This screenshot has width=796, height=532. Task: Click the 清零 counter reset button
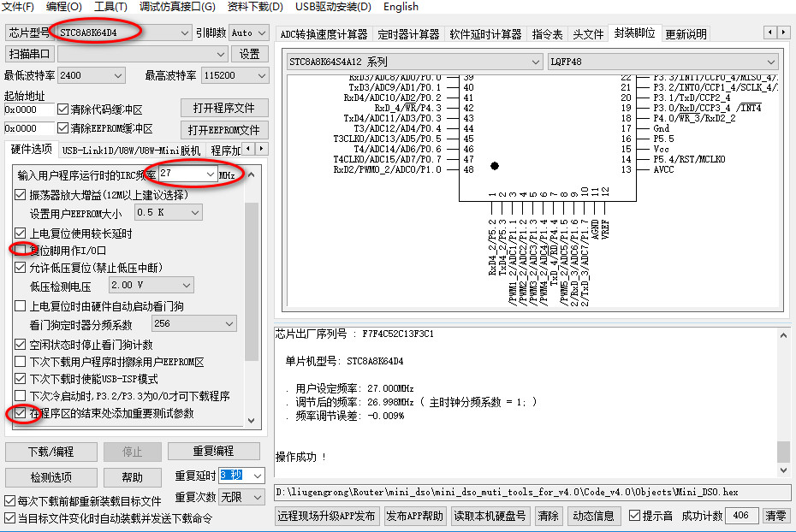(x=775, y=516)
